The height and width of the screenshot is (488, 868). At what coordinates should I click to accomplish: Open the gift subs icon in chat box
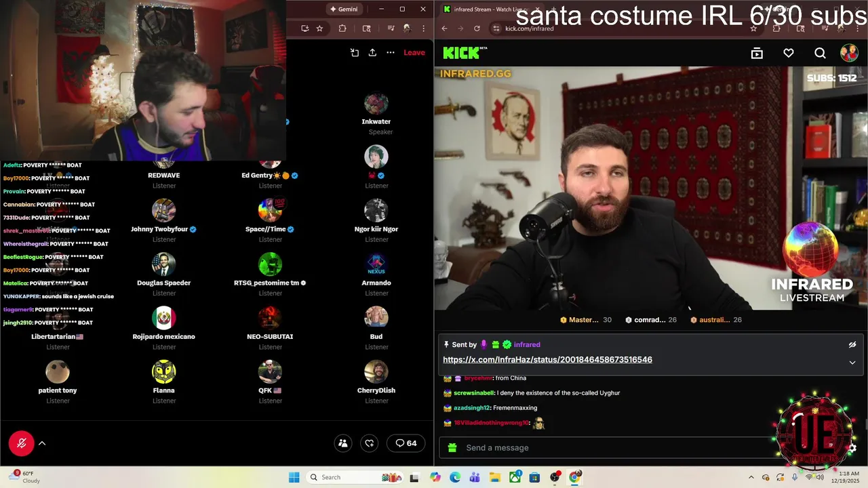coord(452,448)
